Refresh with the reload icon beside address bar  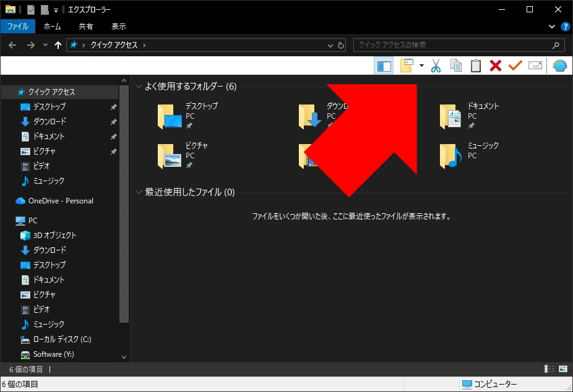point(342,45)
